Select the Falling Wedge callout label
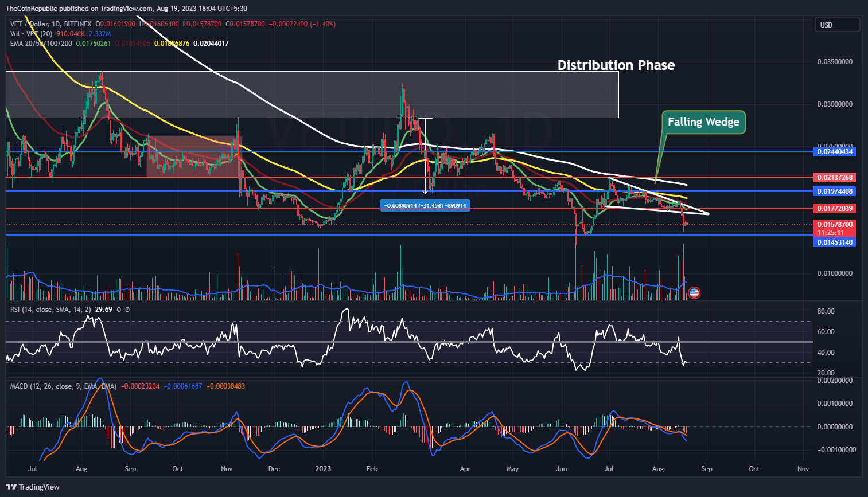Image resolution: width=868 pixels, height=497 pixels. (x=703, y=122)
